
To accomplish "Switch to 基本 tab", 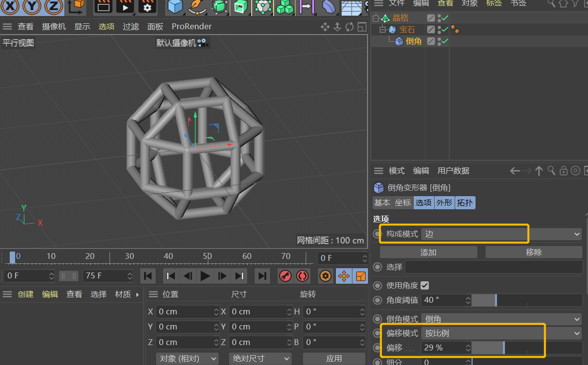I will pyautogui.click(x=382, y=203).
